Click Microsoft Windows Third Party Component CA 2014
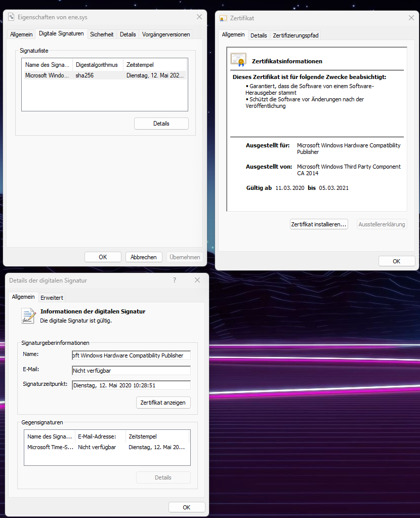This screenshot has width=420, height=518. (349, 170)
